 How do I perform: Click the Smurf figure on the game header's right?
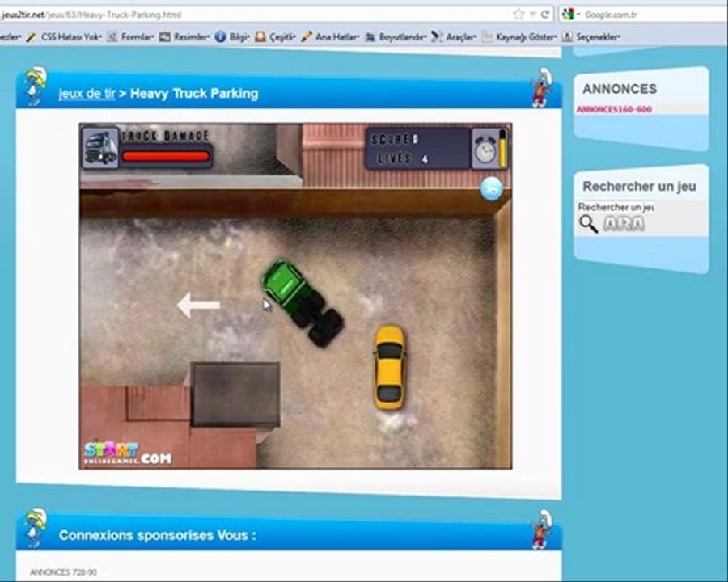point(542,87)
